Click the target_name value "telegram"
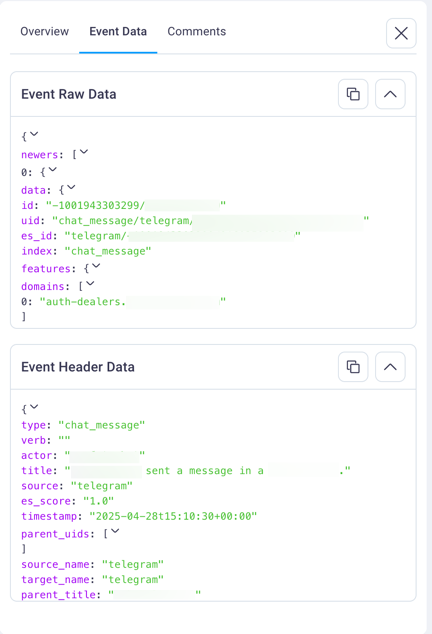 click(133, 580)
